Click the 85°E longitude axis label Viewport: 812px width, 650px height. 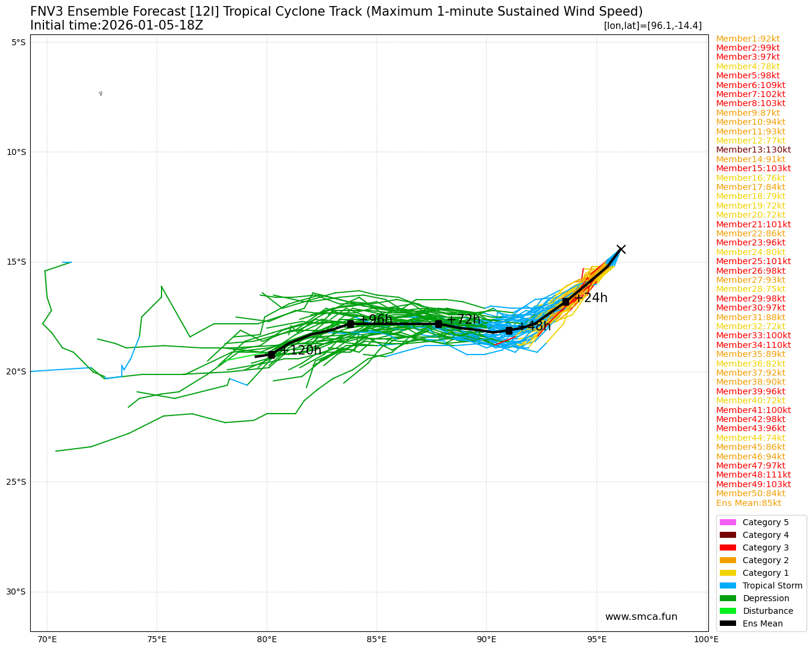click(377, 639)
